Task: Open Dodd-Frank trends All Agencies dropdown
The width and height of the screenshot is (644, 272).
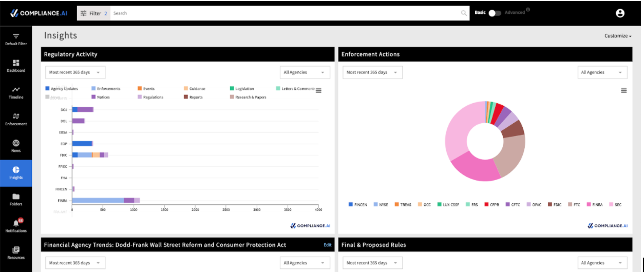Action: (305, 263)
